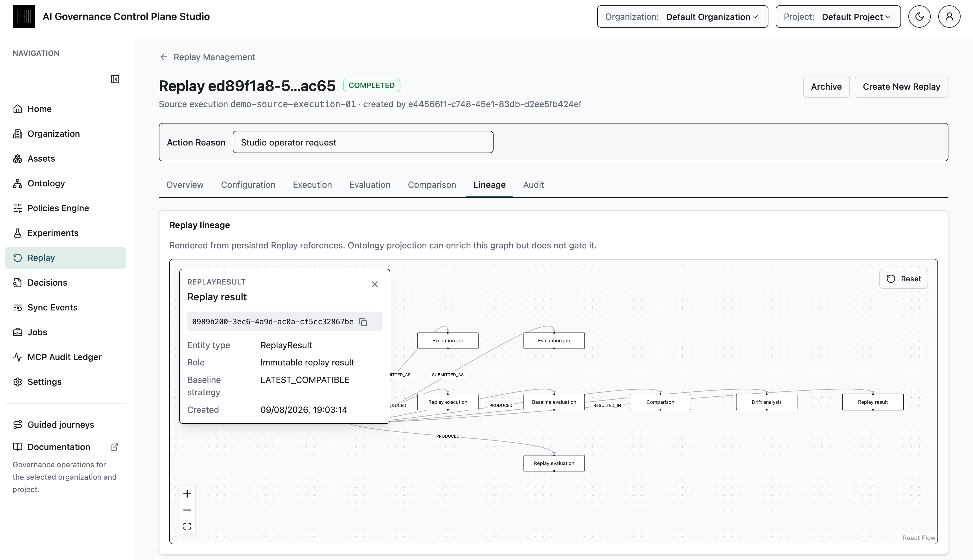973x560 pixels.
Task: Select Replay in the sidebar
Action: pos(65,258)
